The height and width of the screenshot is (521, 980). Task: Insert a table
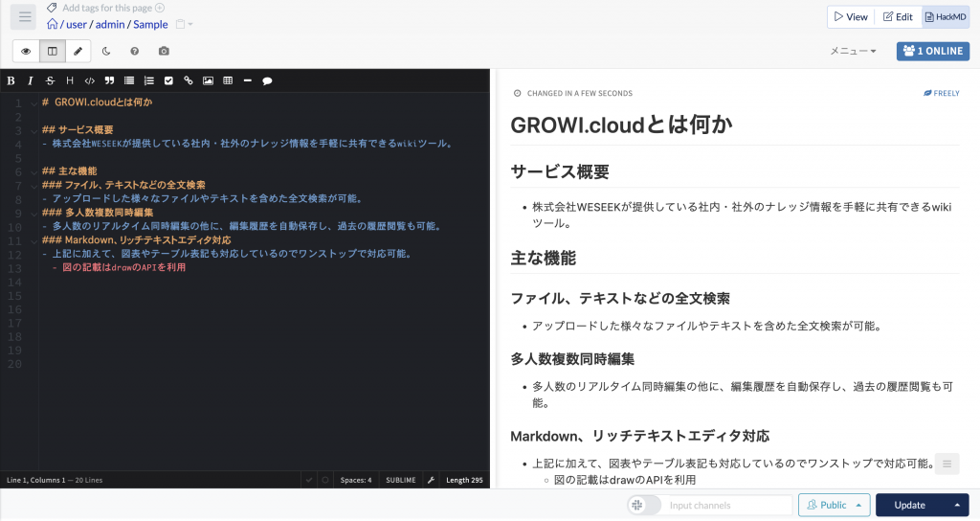point(228,80)
